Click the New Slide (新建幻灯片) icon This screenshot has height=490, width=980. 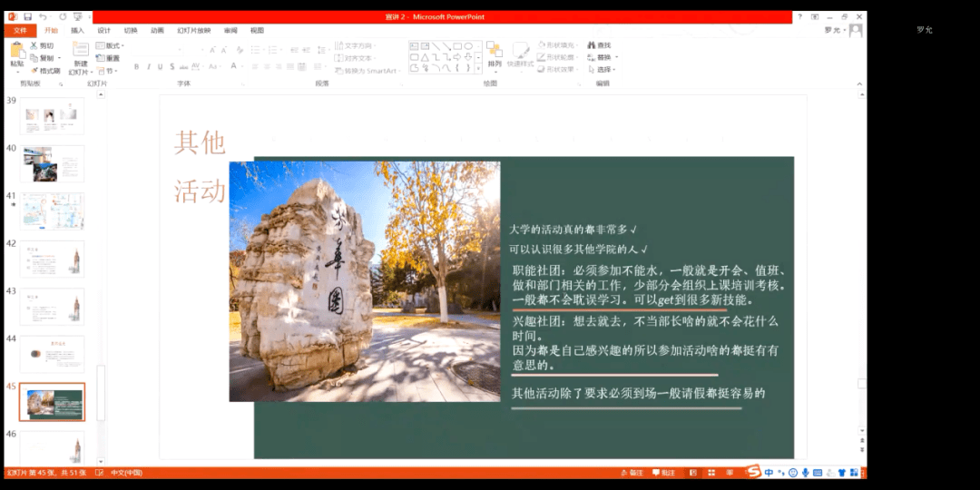81,51
